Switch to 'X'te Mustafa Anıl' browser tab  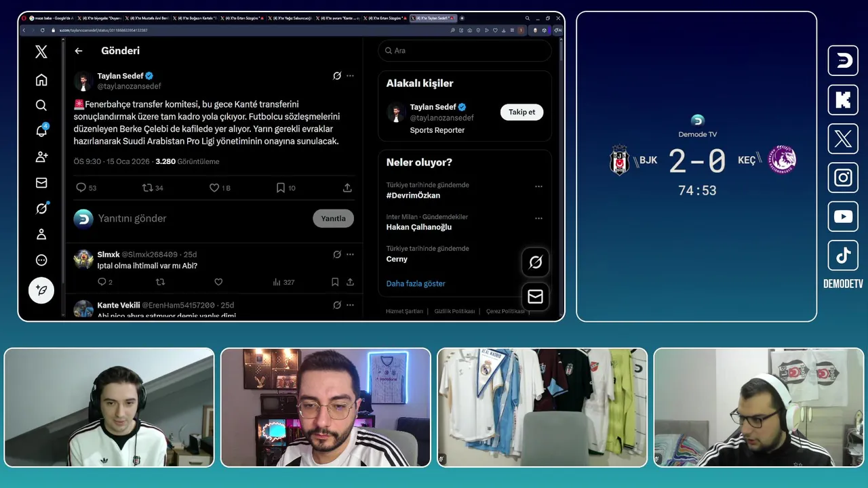coord(149,18)
